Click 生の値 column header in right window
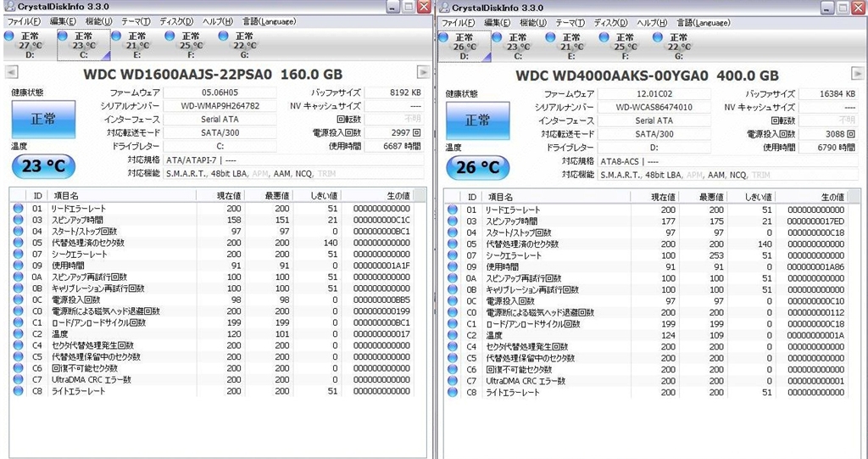Screen dimensions: 868x459 point(811,196)
